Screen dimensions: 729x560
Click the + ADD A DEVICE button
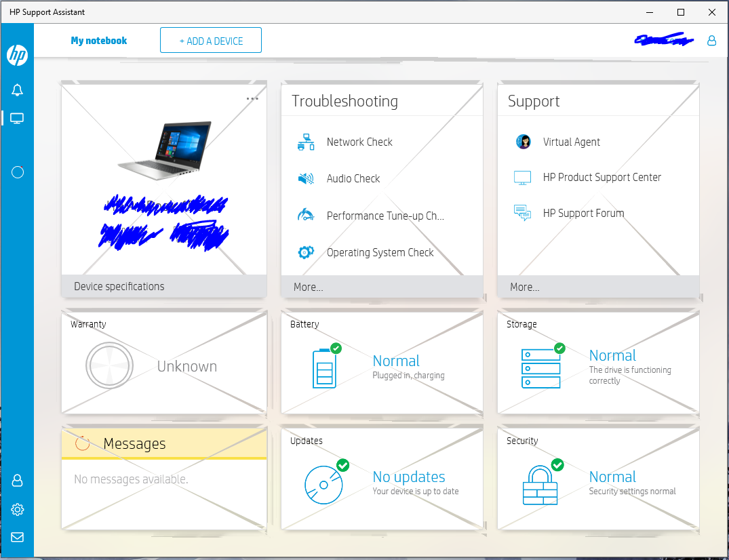coord(211,40)
